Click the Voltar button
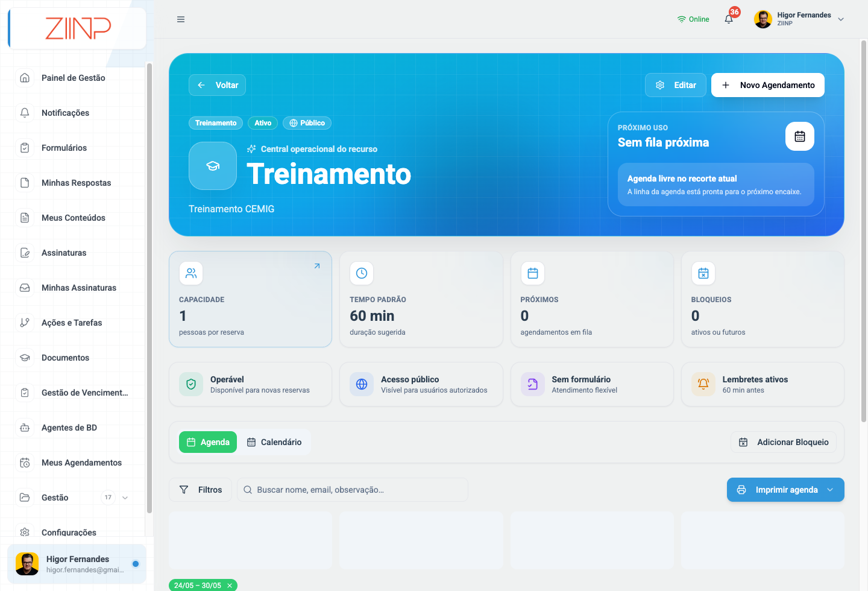The width and height of the screenshot is (868, 591). pos(217,85)
